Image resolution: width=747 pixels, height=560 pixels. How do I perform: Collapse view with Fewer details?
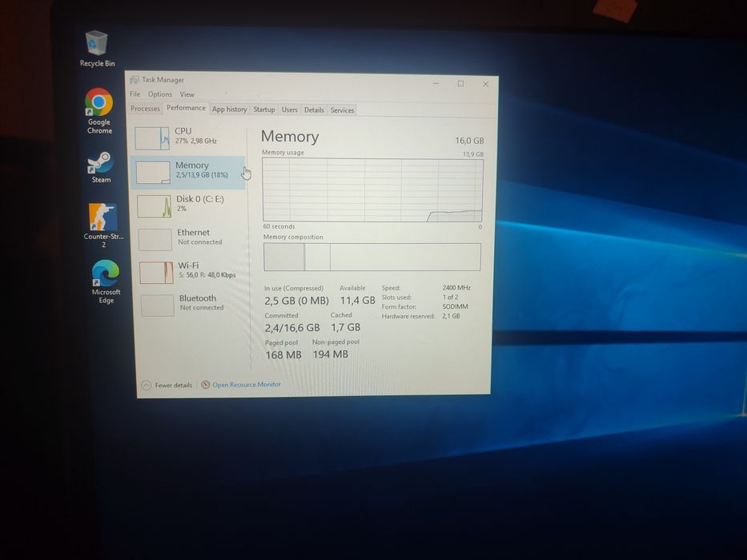coord(167,385)
